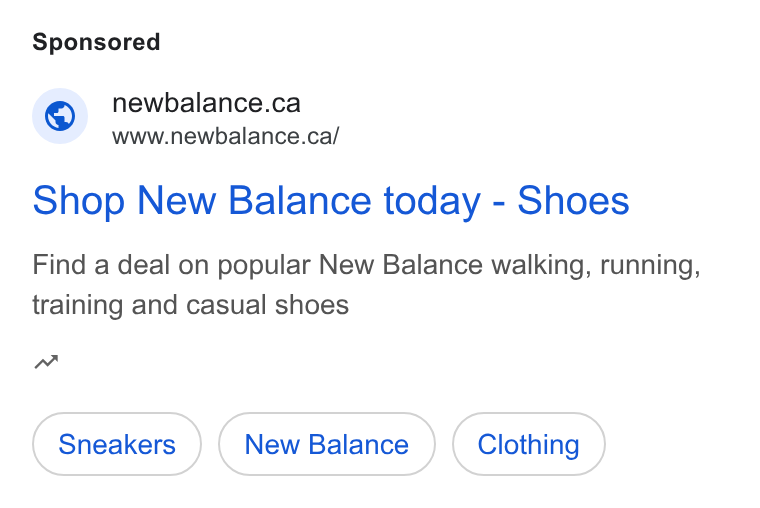Image resolution: width=760 pixels, height=508 pixels.
Task: Open the blue globe site icon
Action: [x=60, y=116]
